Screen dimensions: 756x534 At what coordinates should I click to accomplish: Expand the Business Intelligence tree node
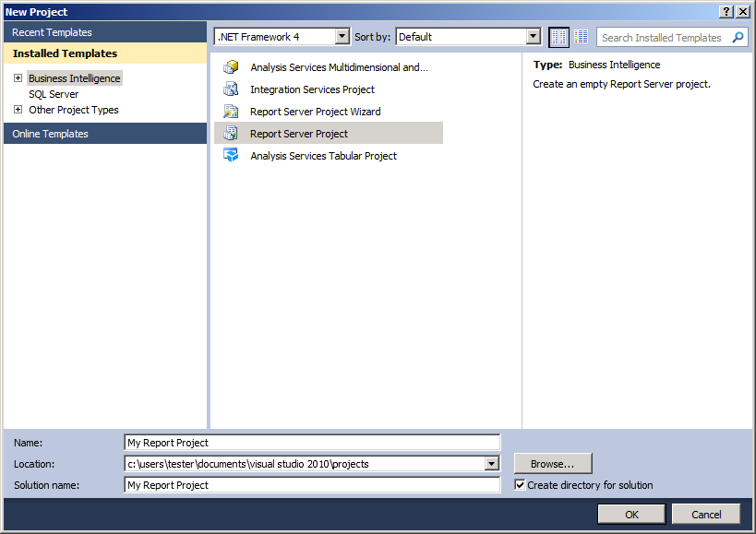tap(18, 78)
